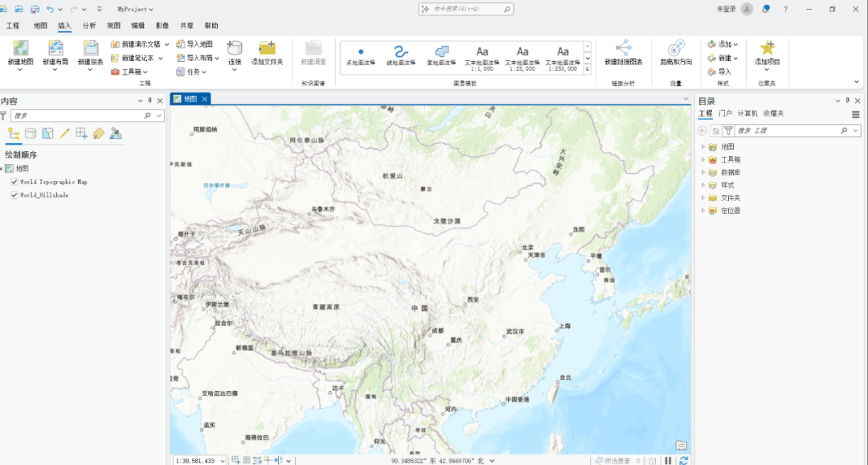Open the 分析 (Analysis) ribbon tab
This screenshot has width=868, height=465.
[88, 26]
